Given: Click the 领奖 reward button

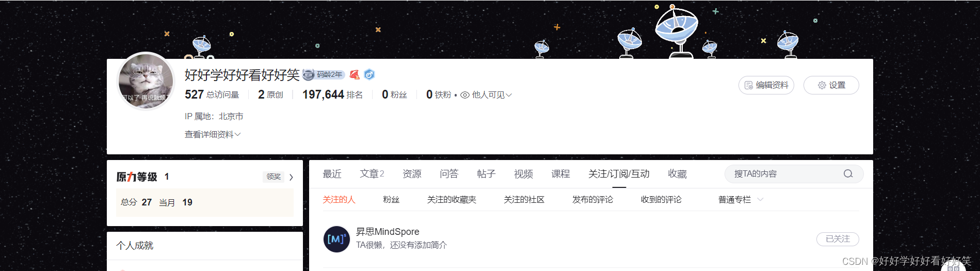Looking at the screenshot, I should (x=274, y=177).
